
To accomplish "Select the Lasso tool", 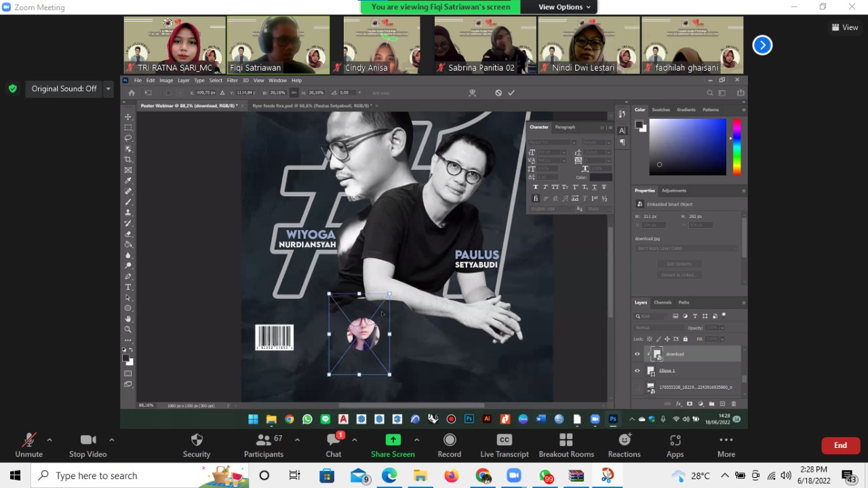I will click(x=128, y=138).
